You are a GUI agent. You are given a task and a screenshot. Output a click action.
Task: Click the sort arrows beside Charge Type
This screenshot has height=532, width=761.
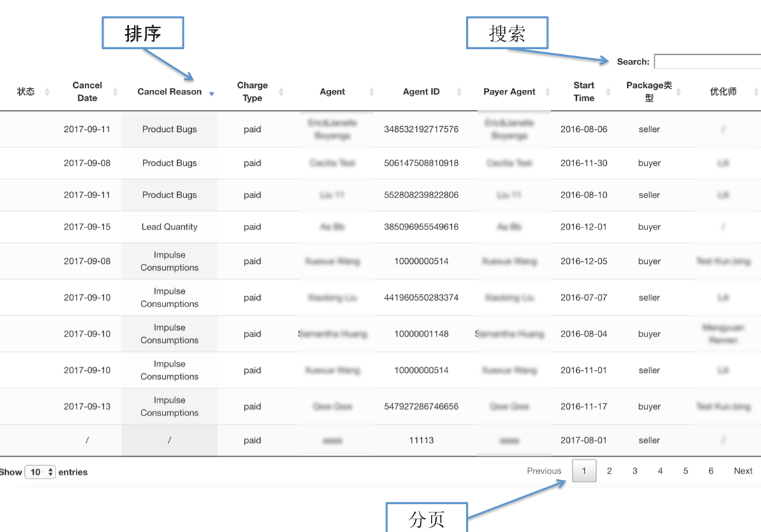[x=281, y=92]
